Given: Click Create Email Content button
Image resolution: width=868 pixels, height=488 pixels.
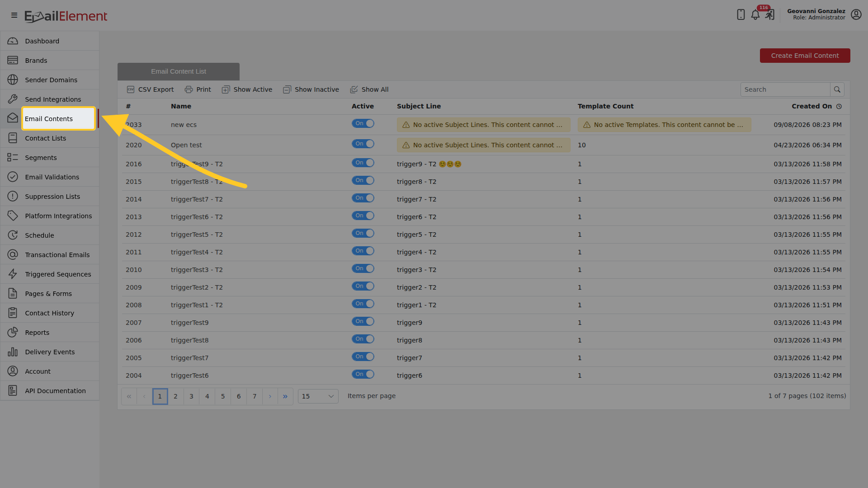Looking at the screenshot, I should coord(805,56).
